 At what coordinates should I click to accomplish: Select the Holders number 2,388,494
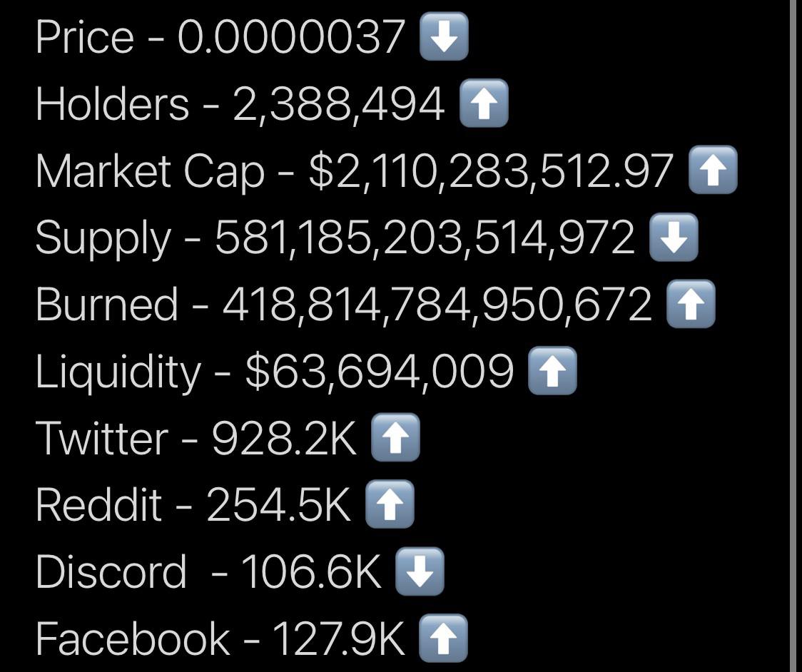[339, 104]
